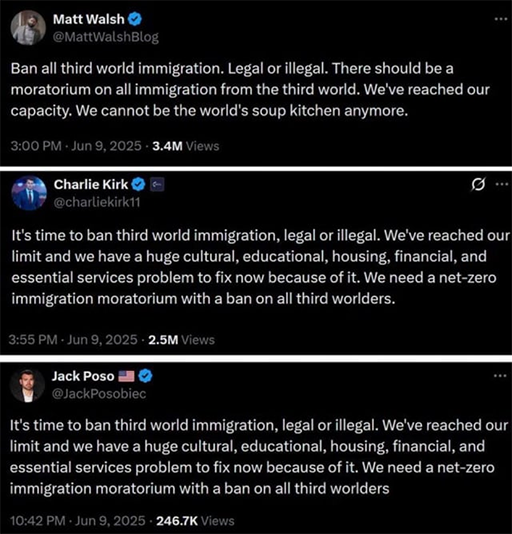The width and height of the screenshot is (512, 534).
Task: Open the 3:55 PM Jun 9, 2025 timestamp
Action: 73,340
